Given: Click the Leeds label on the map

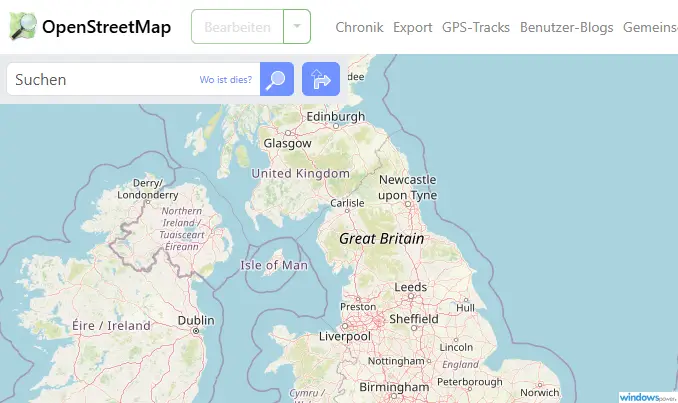Looking at the screenshot, I should [410, 287].
